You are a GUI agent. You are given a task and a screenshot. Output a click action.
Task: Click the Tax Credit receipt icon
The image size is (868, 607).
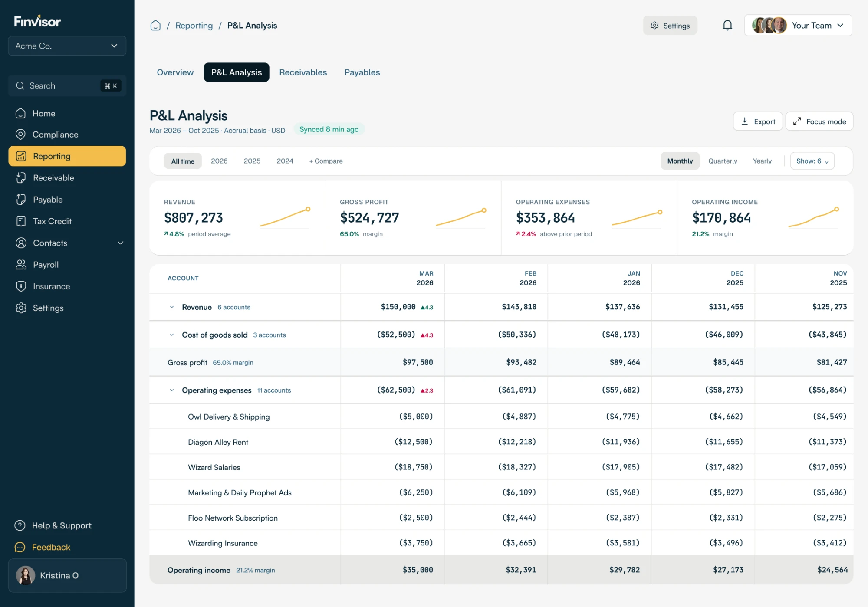tap(21, 221)
